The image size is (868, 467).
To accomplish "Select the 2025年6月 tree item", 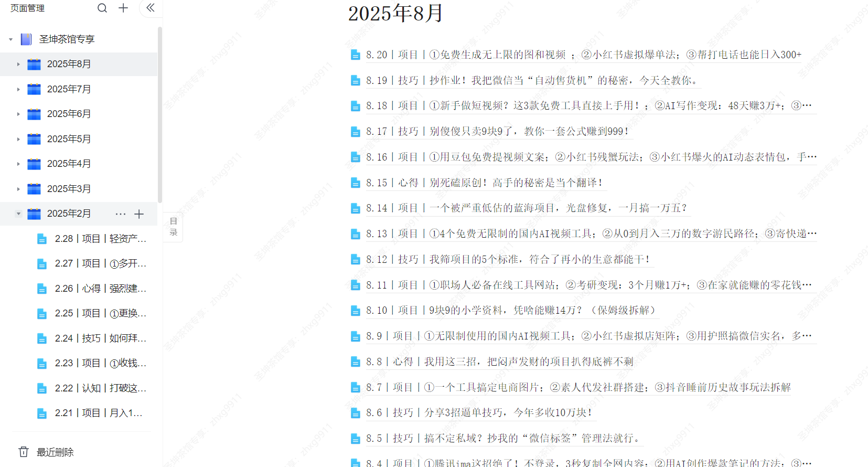I will click(x=79, y=114).
